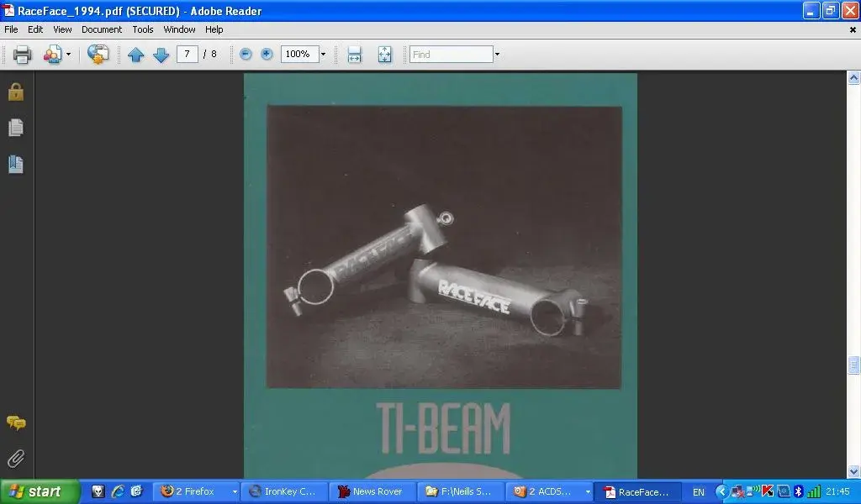Click the Kaspersky antivirus tray icon
Viewport: 861px width, 504px height.
click(768, 491)
